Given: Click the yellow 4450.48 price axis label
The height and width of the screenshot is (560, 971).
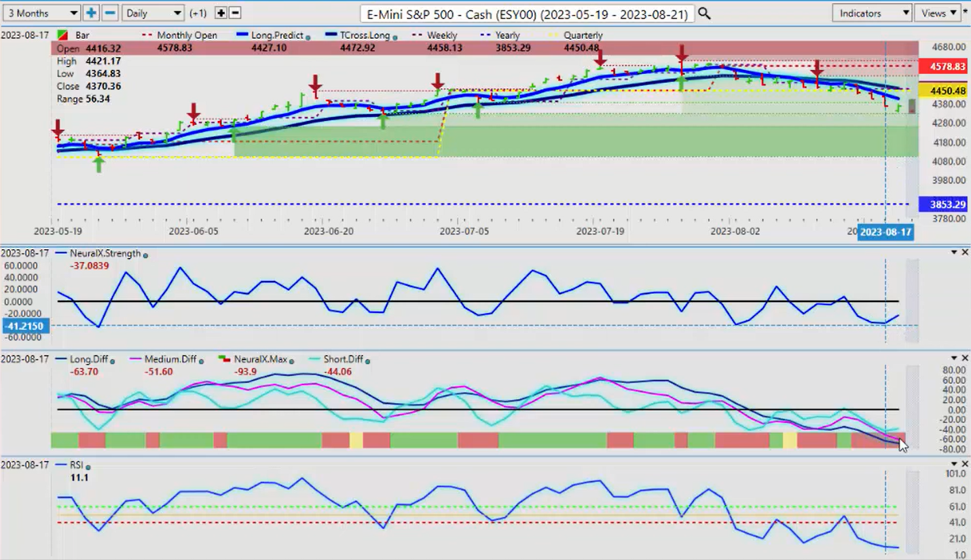Looking at the screenshot, I should (x=942, y=91).
